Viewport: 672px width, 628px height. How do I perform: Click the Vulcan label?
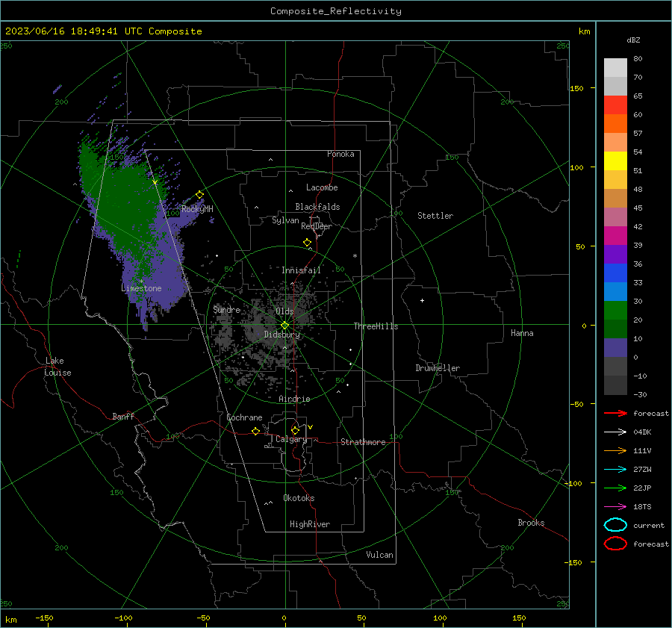tap(379, 555)
